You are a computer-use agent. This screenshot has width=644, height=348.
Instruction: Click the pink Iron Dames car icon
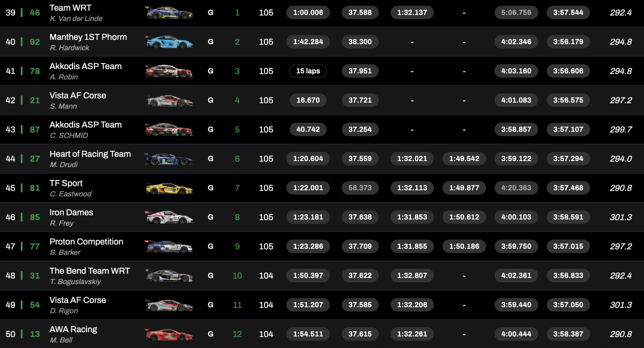(x=169, y=217)
